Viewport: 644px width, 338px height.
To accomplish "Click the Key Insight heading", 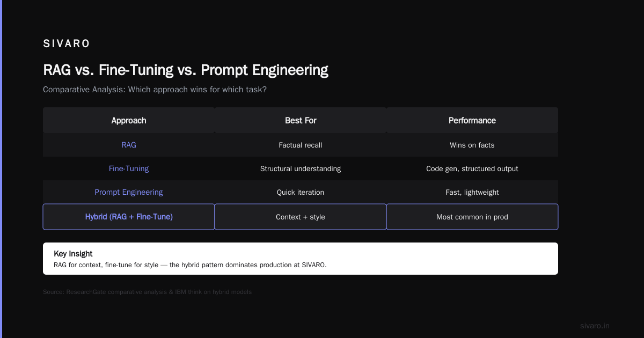I will point(73,254).
